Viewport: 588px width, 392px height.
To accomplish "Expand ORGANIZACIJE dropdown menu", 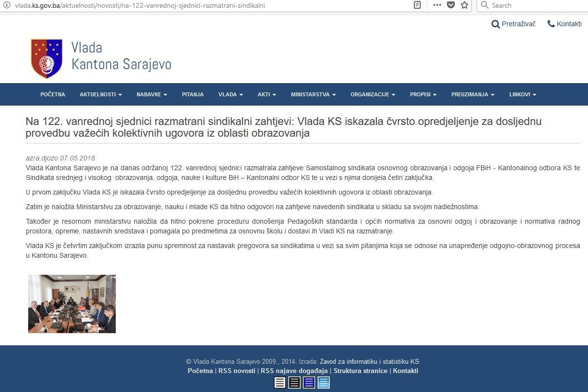I will coord(373,94).
